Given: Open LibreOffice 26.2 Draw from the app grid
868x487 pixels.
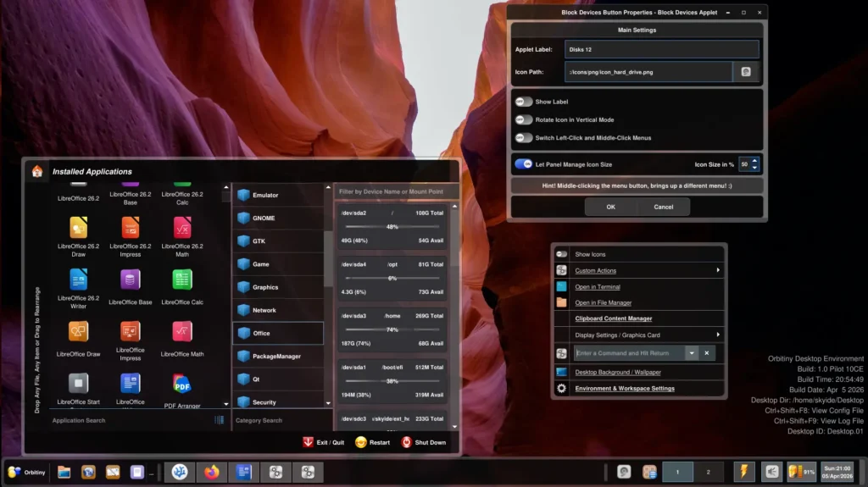Looking at the screenshot, I should tap(78, 228).
